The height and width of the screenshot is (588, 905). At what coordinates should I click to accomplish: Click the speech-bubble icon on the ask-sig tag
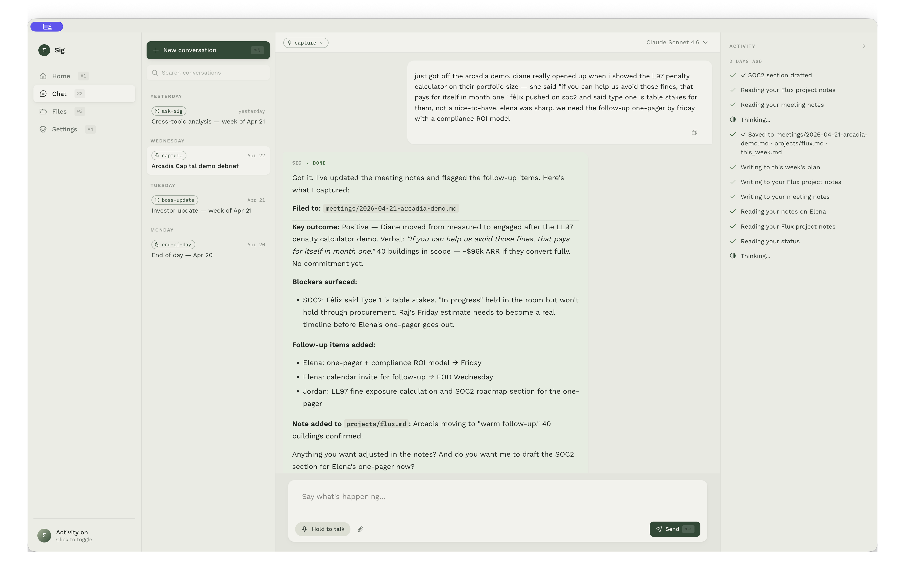(157, 111)
